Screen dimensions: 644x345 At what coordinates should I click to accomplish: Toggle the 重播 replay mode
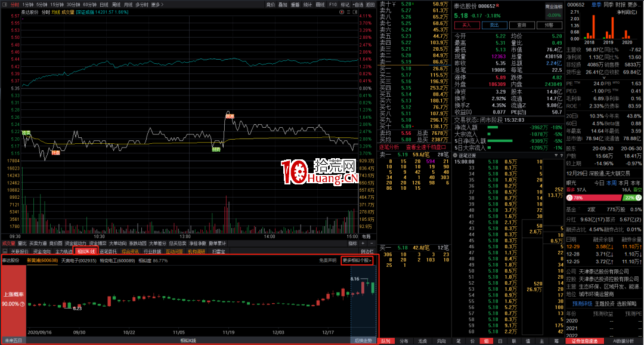coord(295,5)
